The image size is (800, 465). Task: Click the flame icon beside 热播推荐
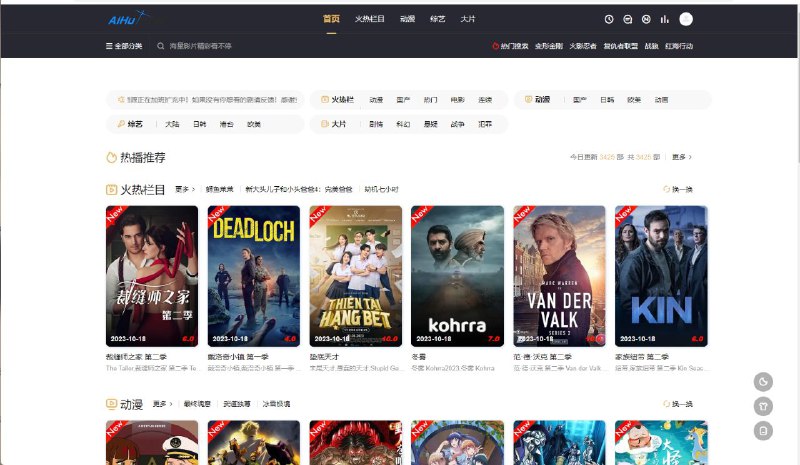point(111,157)
